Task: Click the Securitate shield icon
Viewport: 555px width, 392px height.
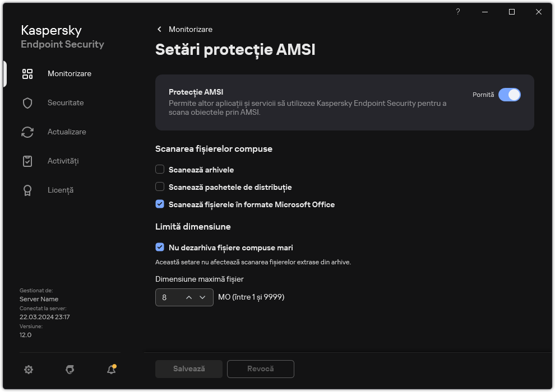Action: pos(27,103)
